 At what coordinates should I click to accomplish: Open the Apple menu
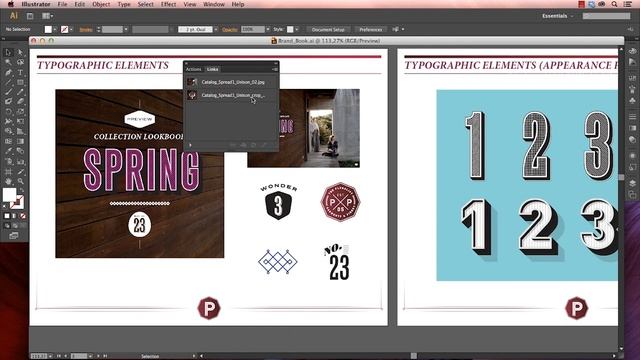[x=11, y=4]
